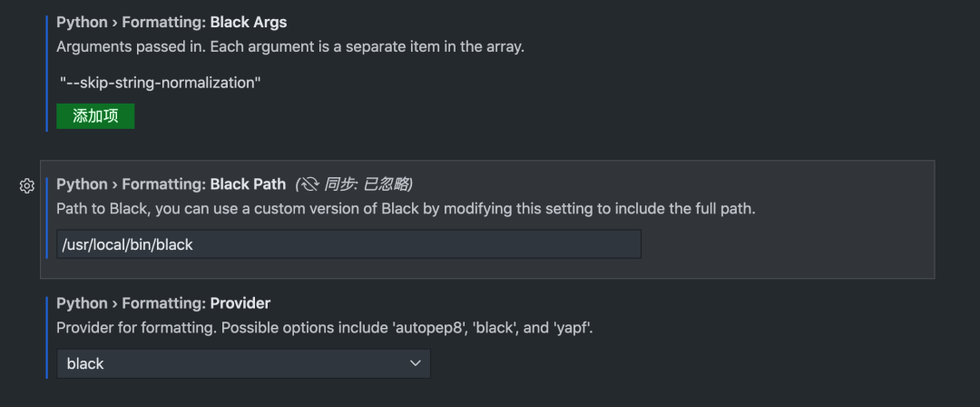Click the bold 'Provider' label text
The image size is (980, 407).
(240, 303)
